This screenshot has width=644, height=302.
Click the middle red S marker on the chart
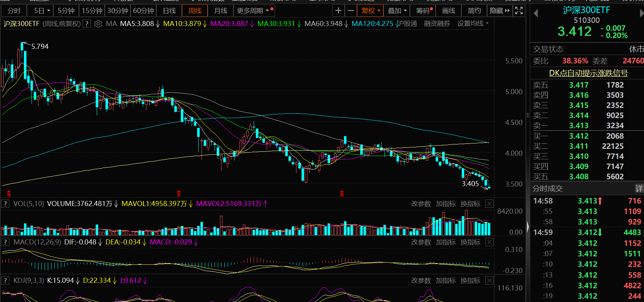(x=179, y=194)
